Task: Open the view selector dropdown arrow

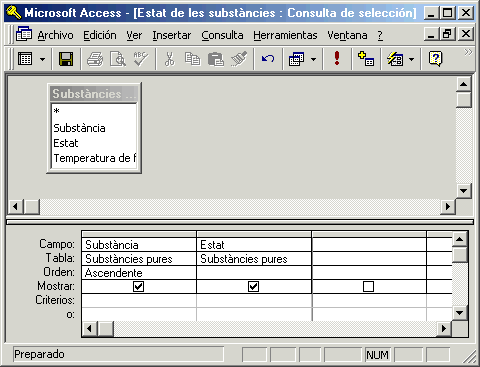Action: coord(42,60)
